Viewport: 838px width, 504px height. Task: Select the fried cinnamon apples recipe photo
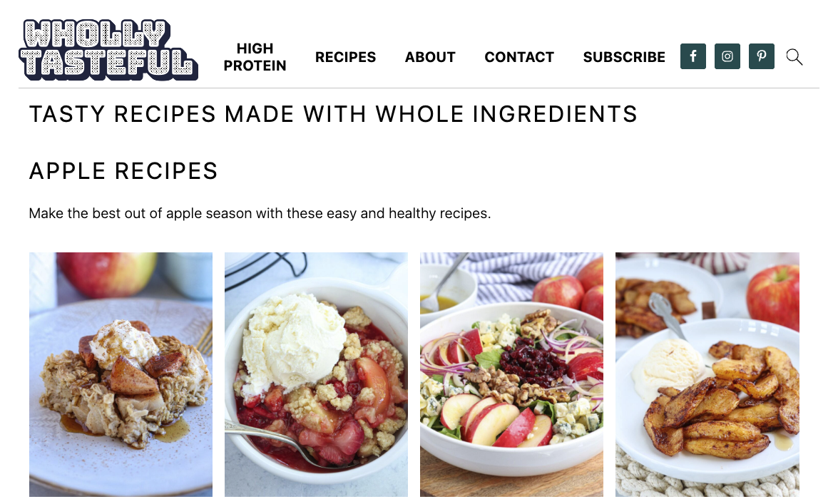(707, 374)
